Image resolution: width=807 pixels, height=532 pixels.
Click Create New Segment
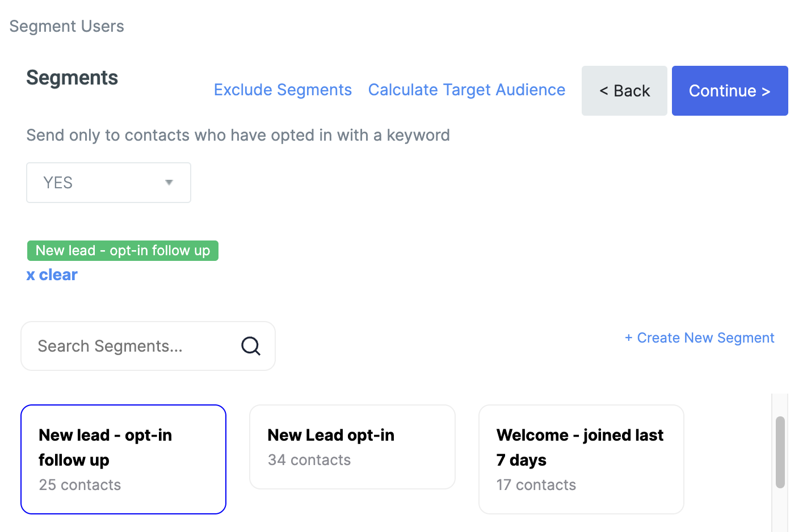(700, 338)
